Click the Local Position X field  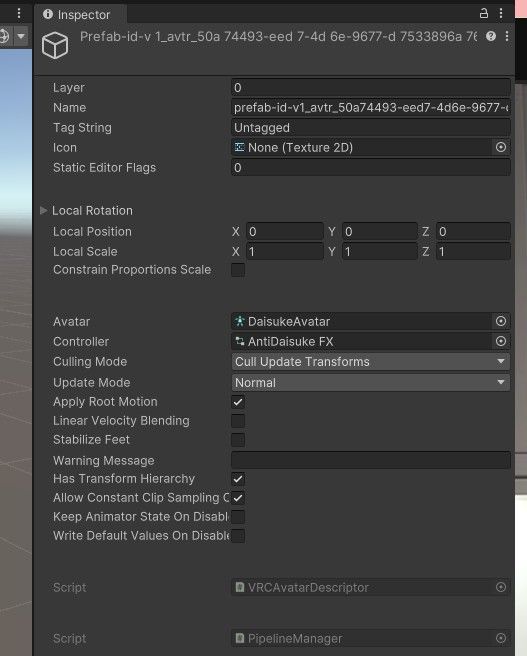285,231
